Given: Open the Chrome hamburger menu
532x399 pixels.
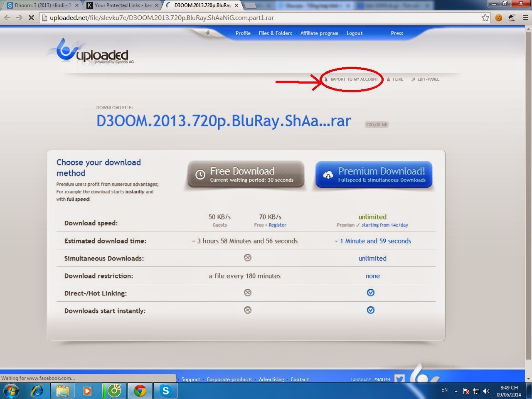Looking at the screenshot, I should (x=525, y=17).
